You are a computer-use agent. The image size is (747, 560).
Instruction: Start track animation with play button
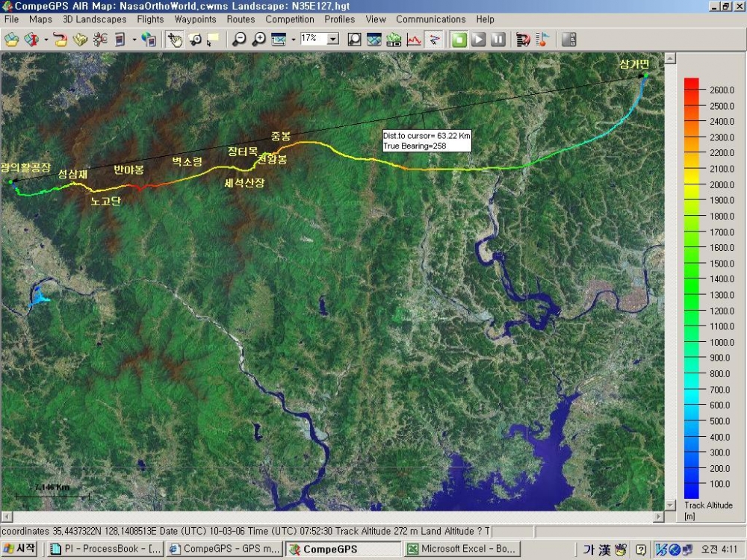(478, 39)
